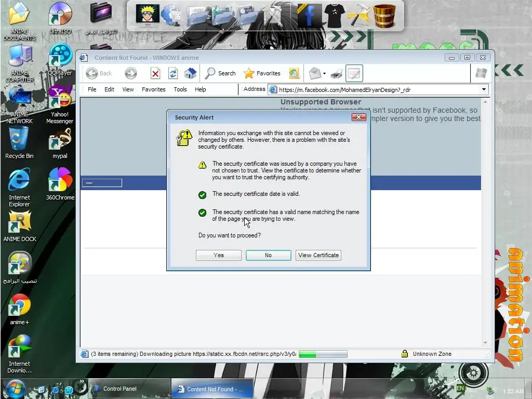Viewport: 532px width, 399px height.
Task: Open mypal desktop shortcut
Action: point(60,143)
